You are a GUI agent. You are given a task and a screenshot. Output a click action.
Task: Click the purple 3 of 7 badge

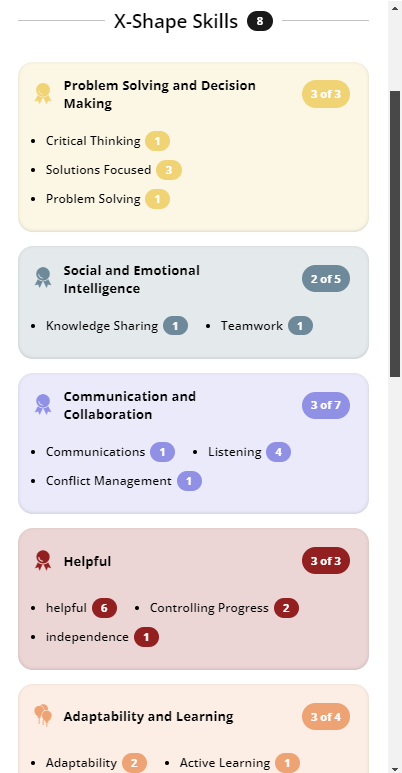click(x=326, y=405)
